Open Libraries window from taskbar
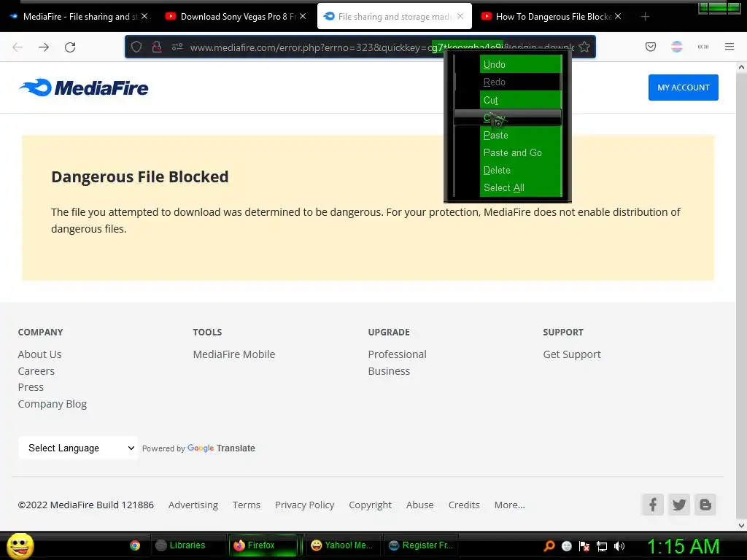747x560 pixels. click(x=188, y=545)
